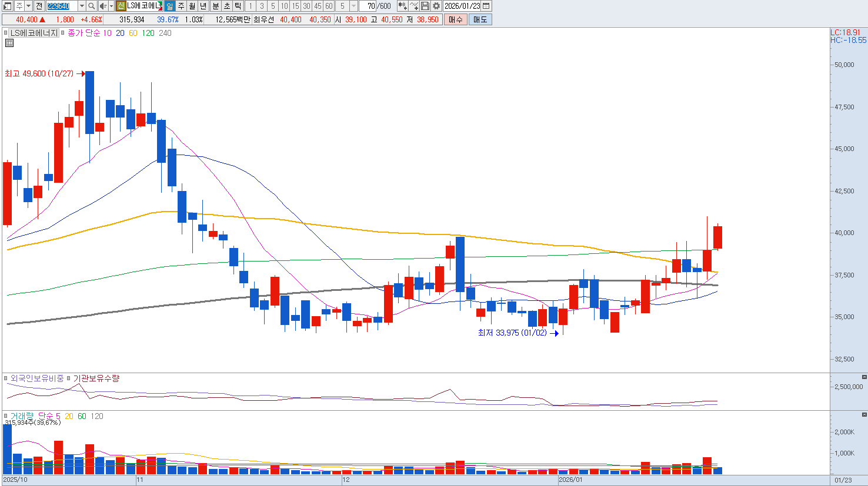This screenshot has height=486, width=868.
Task: Click the candlestick chart type icon
Action: click(x=402, y=6)
